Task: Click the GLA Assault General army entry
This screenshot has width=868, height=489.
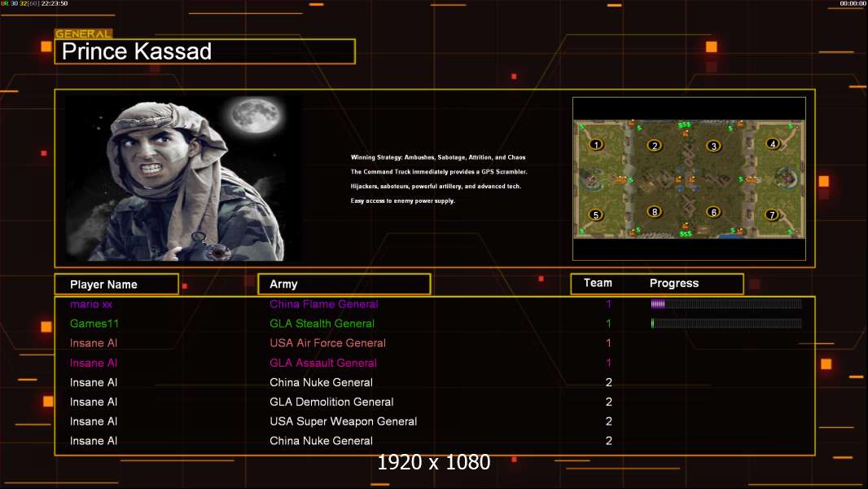Action: 323,363
